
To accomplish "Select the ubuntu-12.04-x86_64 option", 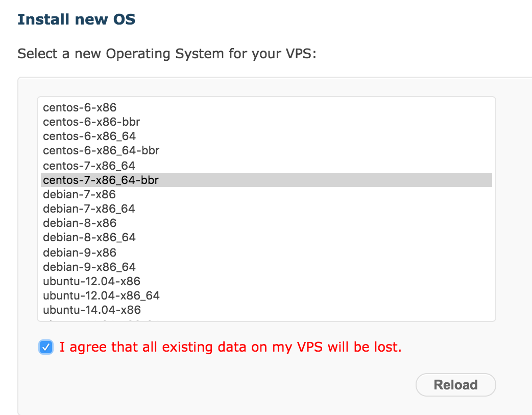I will [x=101, y=295].
